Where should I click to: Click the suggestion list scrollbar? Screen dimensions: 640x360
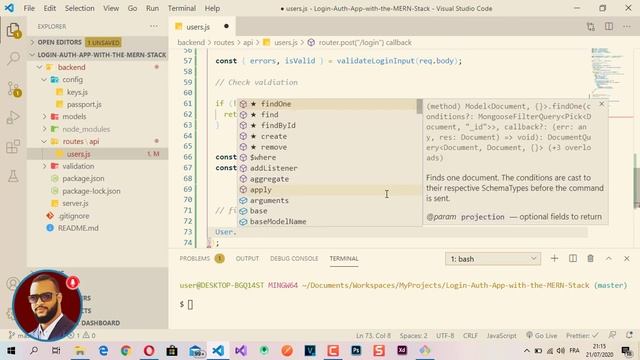pos(419,107)
